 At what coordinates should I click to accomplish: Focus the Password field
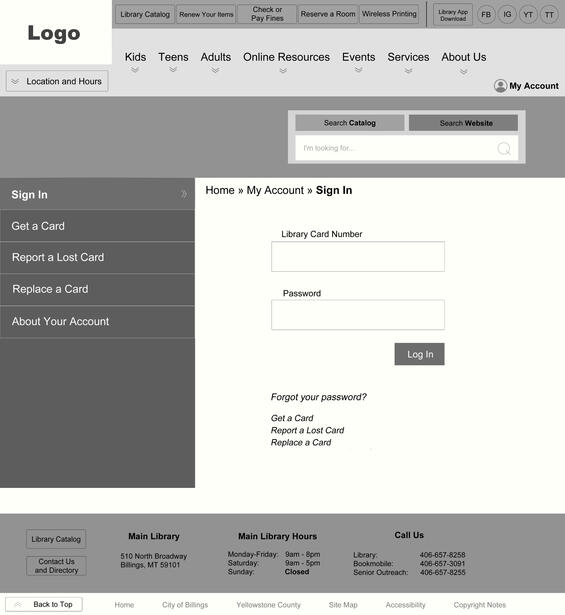[x=358, y=315]
